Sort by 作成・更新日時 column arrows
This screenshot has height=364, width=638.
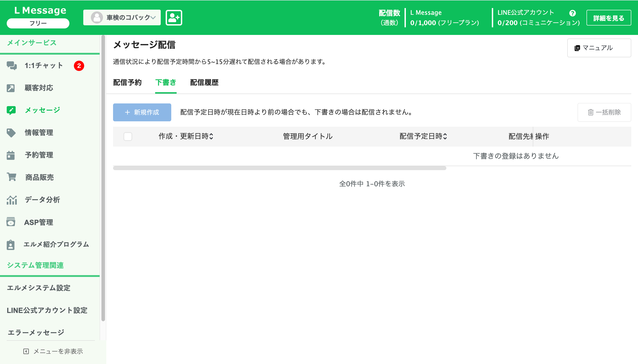tap(212, 136)
